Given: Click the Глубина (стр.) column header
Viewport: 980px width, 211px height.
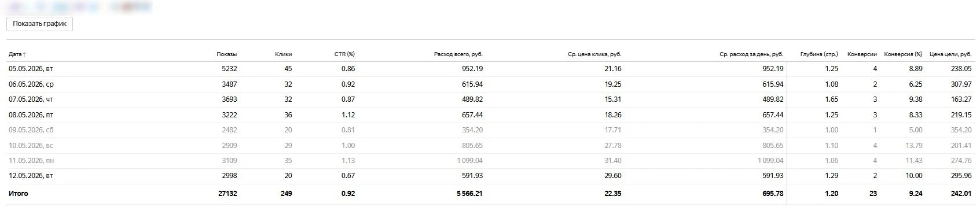Looking at the screenshot, I should (819, 54).
